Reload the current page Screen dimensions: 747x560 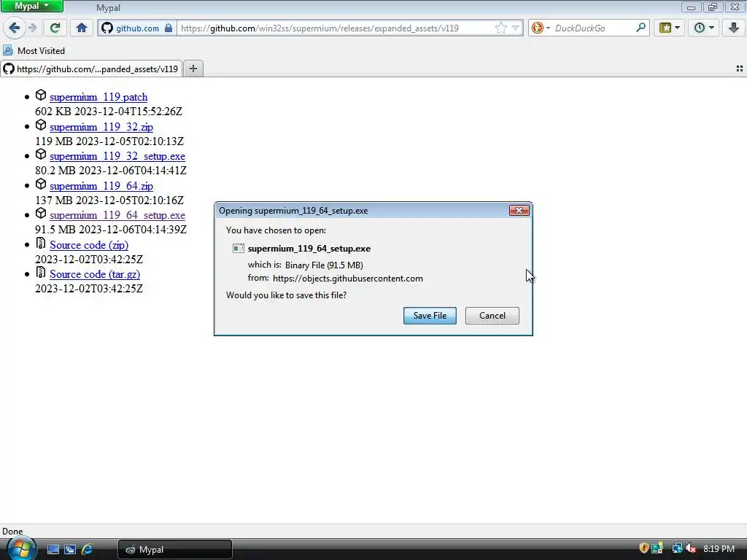pyautogui.click(x=55, y=28)
